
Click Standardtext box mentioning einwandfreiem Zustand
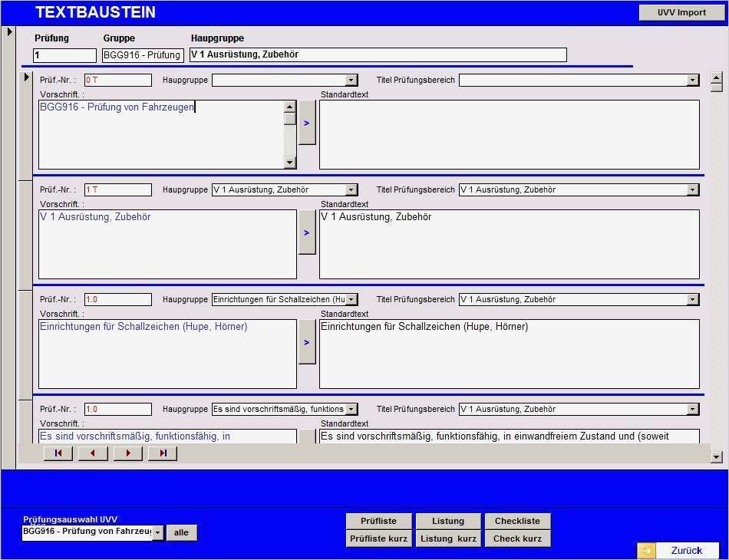[x=509, y=436]
